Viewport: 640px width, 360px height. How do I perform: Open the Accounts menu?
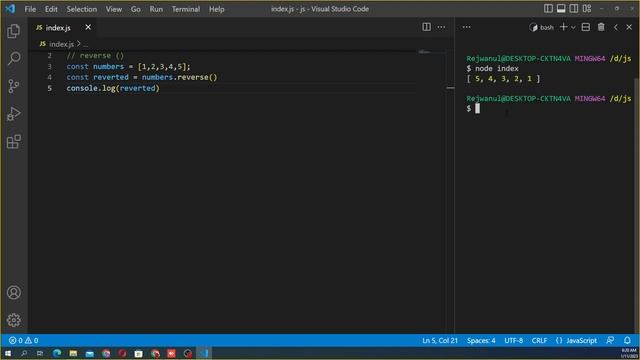click(x=13, y=292)
